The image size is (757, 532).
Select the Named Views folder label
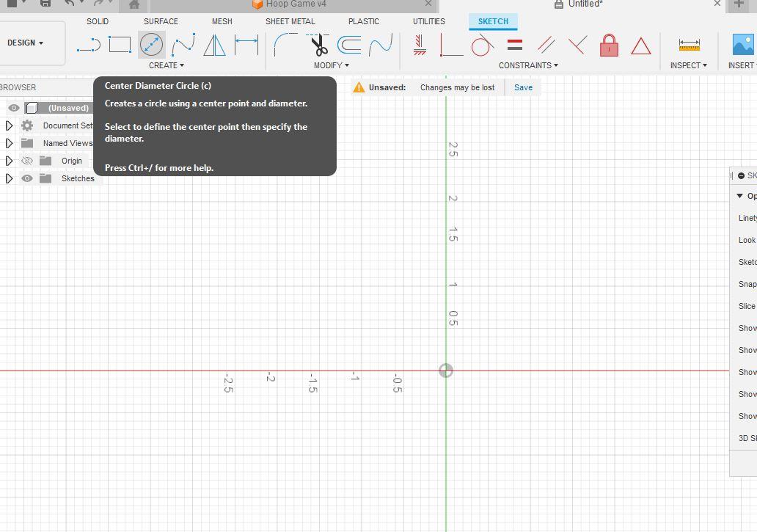[67, 143]
